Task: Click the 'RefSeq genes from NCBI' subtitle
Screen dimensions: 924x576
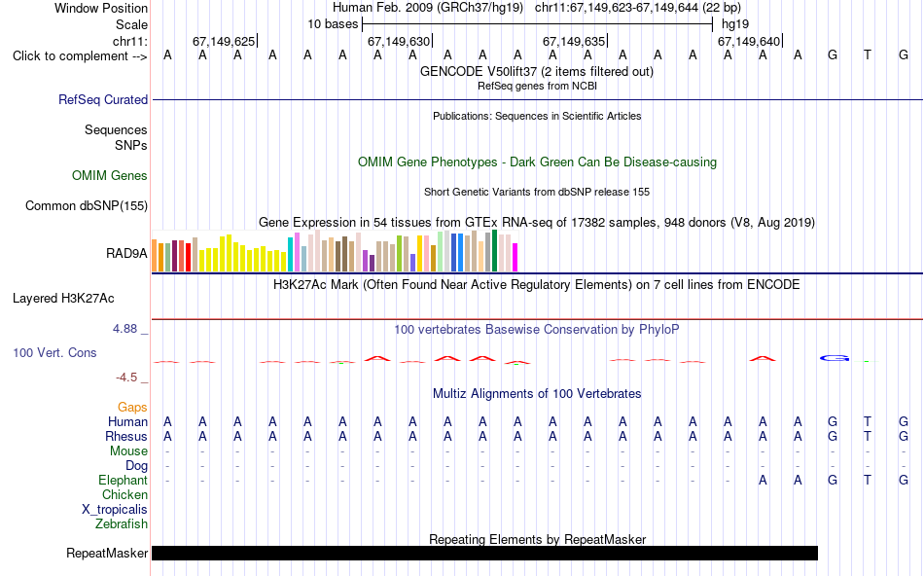Action: coord(537,86)
